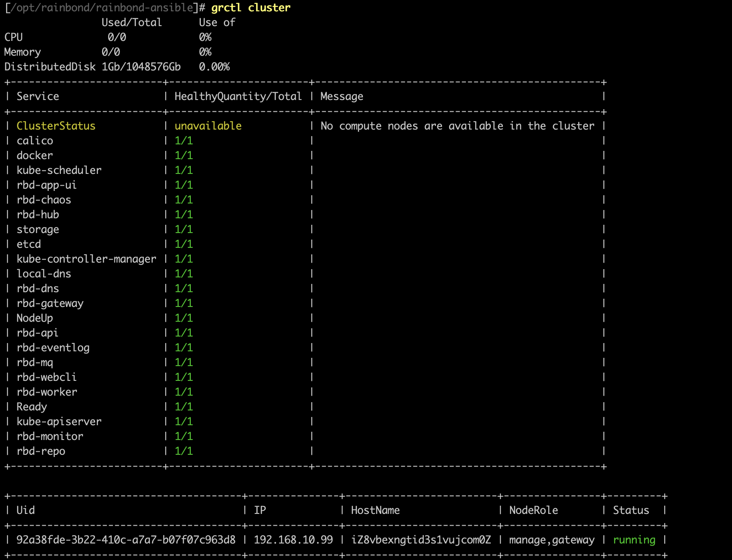Click the 'Used/Total' header text
Screen dimensions: 732x560
132,23
